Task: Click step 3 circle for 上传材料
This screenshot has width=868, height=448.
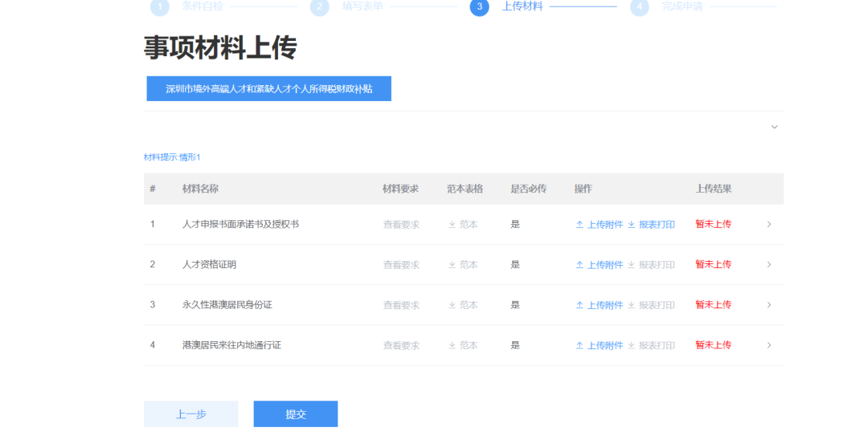Action: (x=479, y=6)
